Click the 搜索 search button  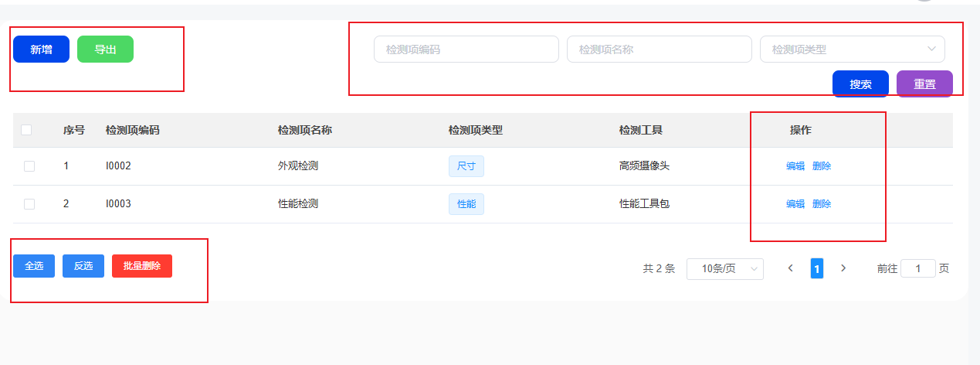(x=860, y=84)
